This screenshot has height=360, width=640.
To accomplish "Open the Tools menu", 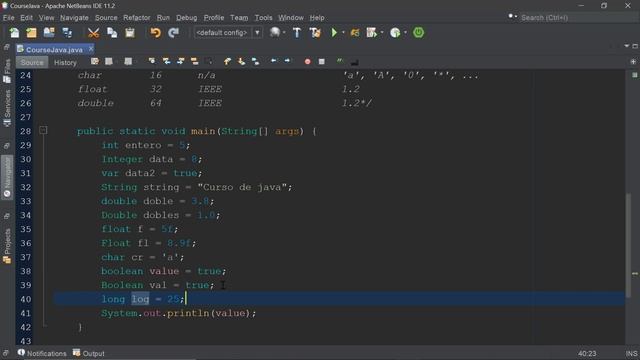I will (x=263, y=18).
